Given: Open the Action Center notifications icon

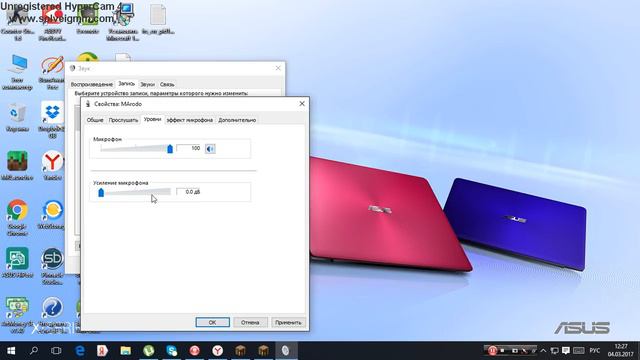Looking at the screenshot, I should point(566,351).
